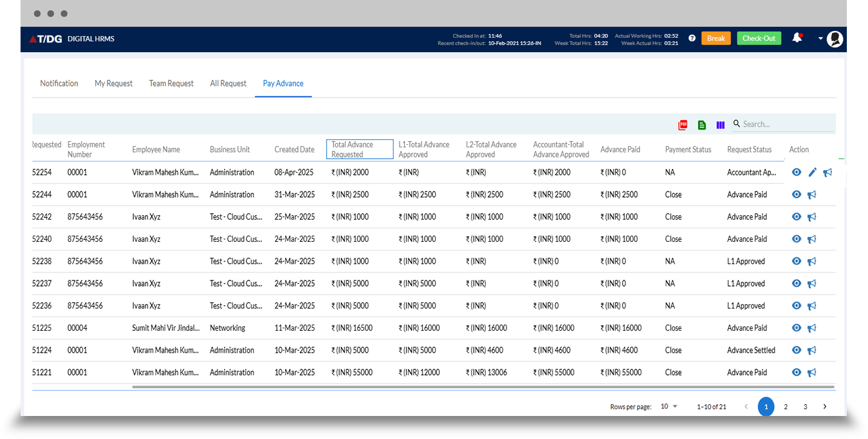868x439 pixels.
Task: View request 52254 using the eye icon
Action: pos(796,172)
